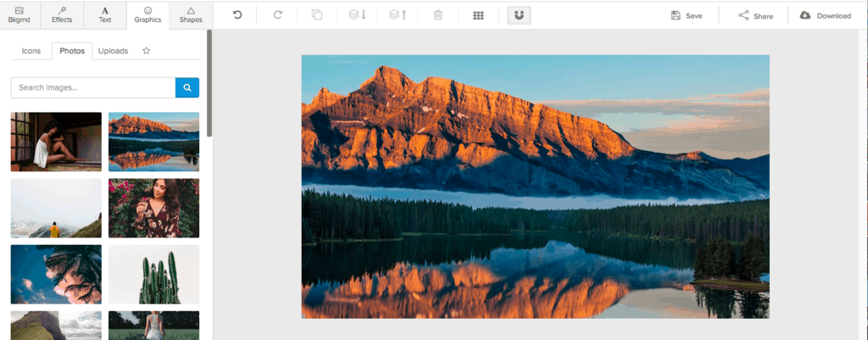Screen dimensions: 868x340
Task: Pick the green cliff and clouds photo
Action: coord(56,325)
